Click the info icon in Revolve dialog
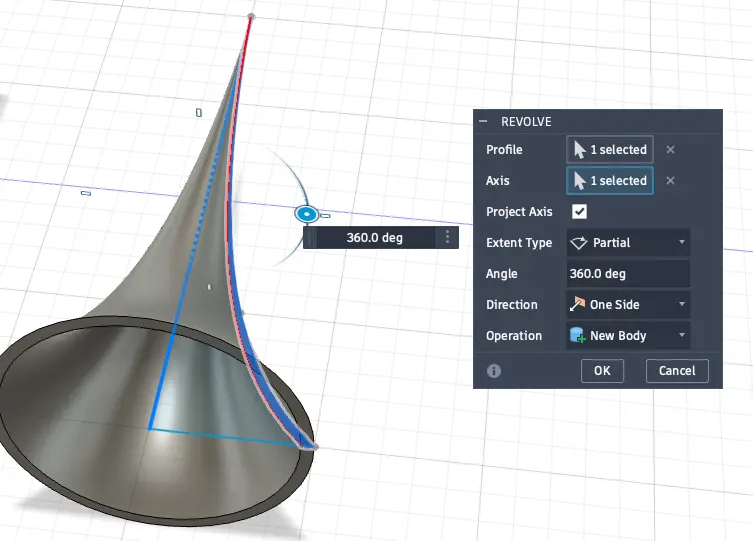 [494, 371]
